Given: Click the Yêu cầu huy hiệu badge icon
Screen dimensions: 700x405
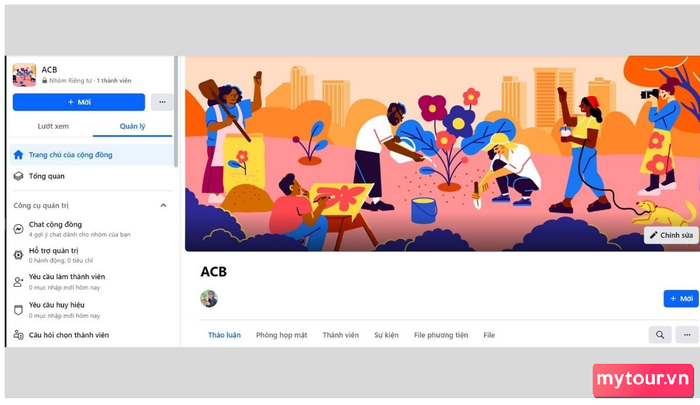Looking at the screenshot, I should [x=18, y=310].
